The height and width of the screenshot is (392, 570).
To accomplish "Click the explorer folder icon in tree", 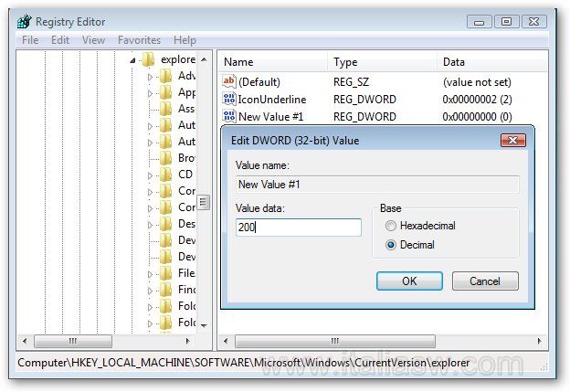I will 148,59.
